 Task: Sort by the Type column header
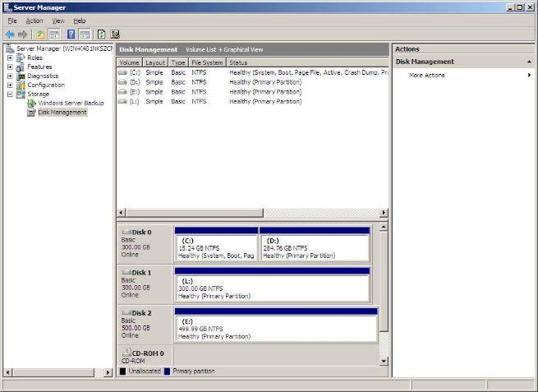point(178,62)
